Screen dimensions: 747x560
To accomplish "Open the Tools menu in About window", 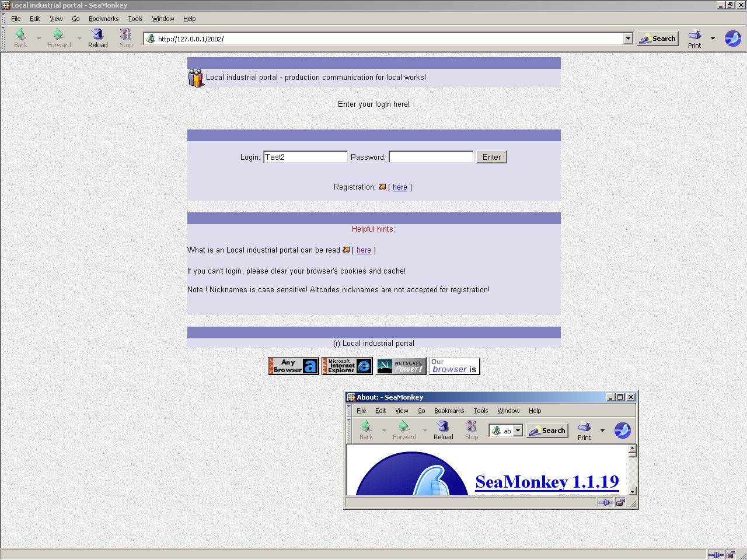I will (x=480, y=411).
